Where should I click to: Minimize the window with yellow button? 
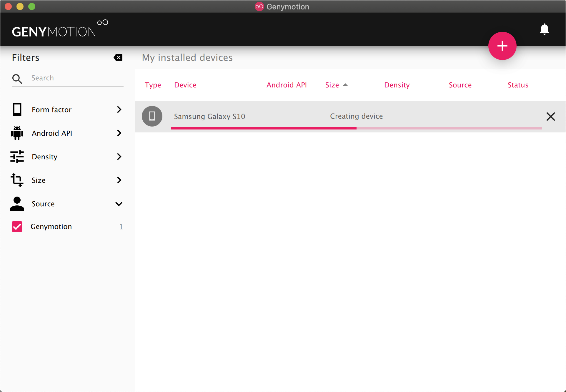[x=20, y=6]
